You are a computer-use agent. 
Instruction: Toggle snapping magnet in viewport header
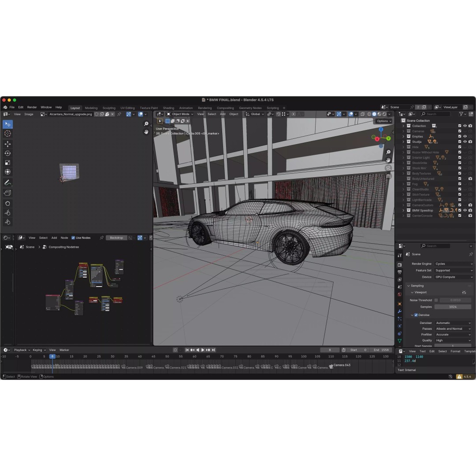[x=278, y=114]
